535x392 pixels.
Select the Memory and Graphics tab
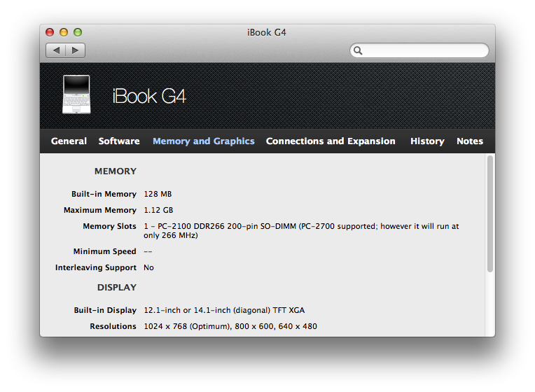click(x=204, y=141)
